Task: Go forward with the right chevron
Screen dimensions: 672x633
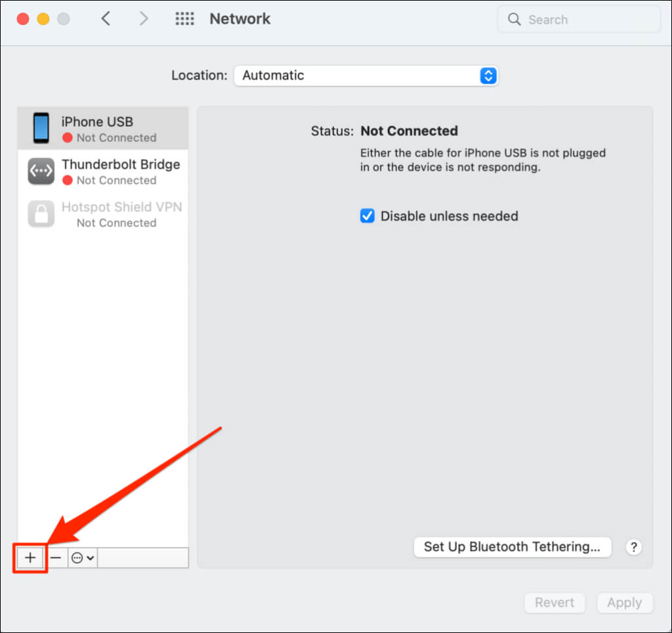Action: pos(144,18)
